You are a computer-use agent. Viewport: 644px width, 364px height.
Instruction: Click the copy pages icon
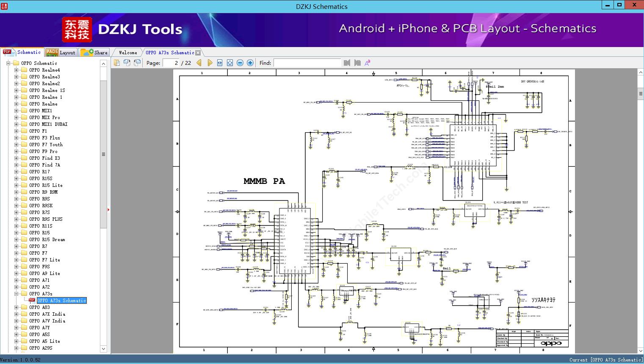click(x=117, y=63)
